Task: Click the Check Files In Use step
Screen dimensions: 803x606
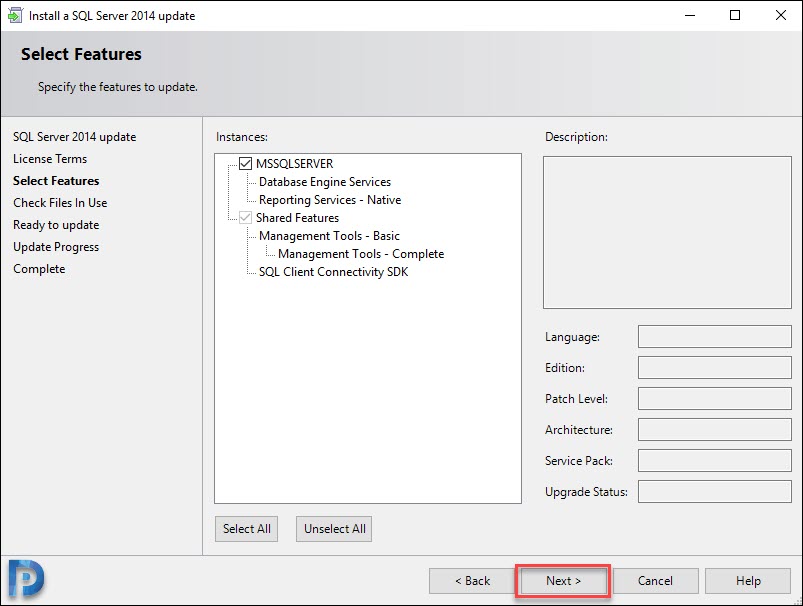Action: point(60,203)
